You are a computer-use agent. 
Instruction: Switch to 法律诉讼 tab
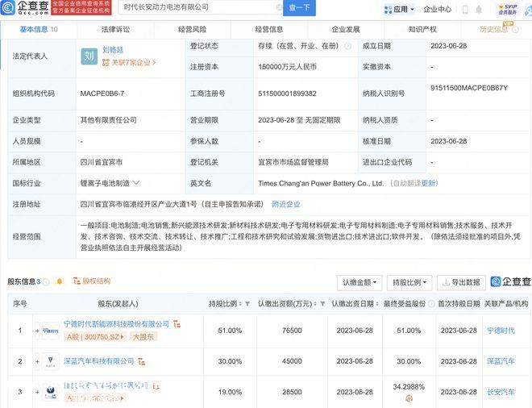coord(116,30)
